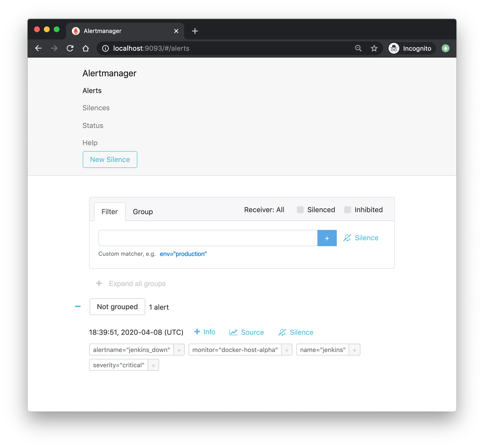
Task: Click Silence beside the filter bar
Action: (x=361, y=238)
